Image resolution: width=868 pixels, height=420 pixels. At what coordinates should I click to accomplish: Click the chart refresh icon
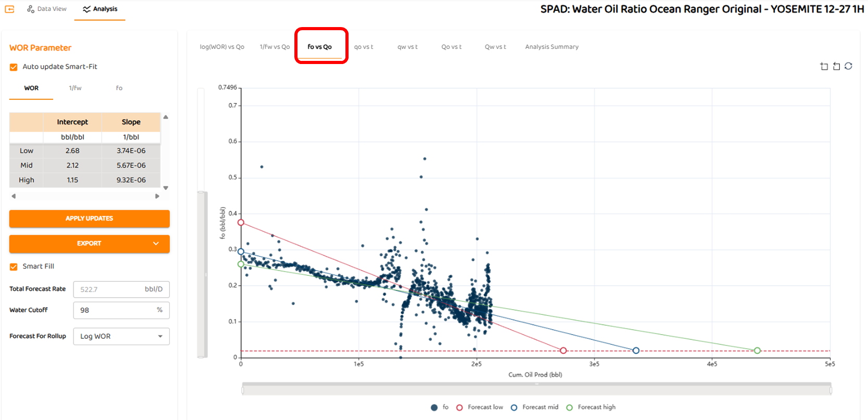pyautogui.click(x=848, y=66)
